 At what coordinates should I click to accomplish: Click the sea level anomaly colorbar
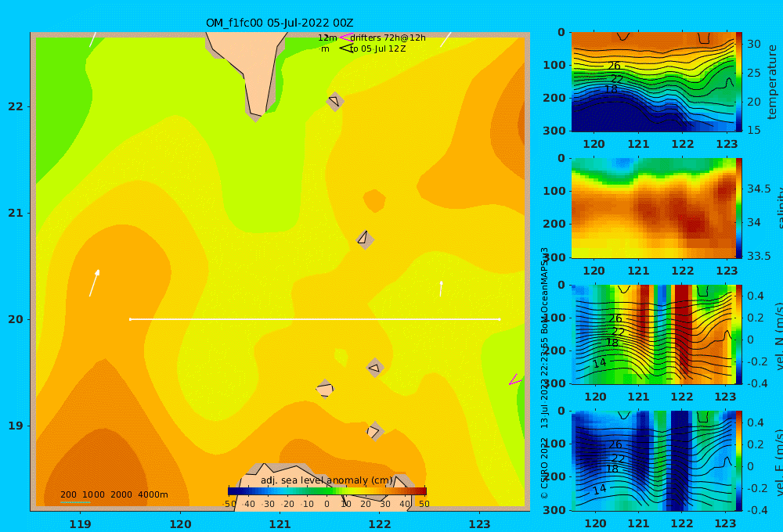pos(327,491)
